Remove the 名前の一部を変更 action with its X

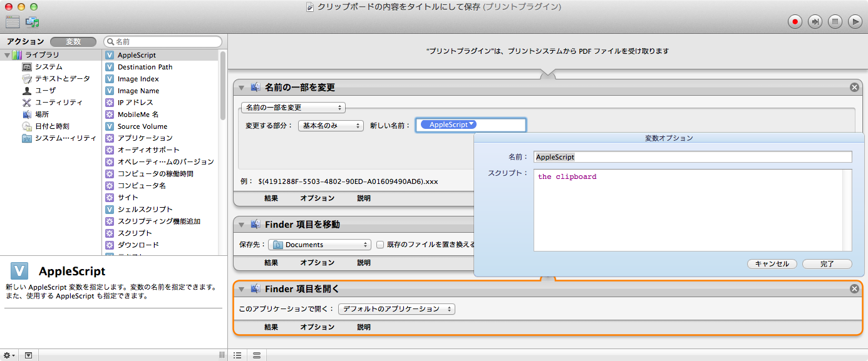pyautogui.click(x=854, y=88)
